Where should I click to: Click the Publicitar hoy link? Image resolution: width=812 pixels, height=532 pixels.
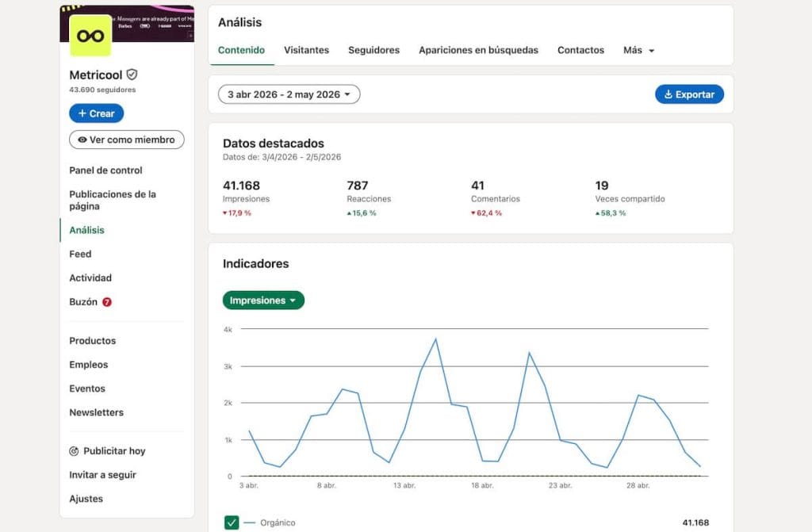tap(114, 451)
